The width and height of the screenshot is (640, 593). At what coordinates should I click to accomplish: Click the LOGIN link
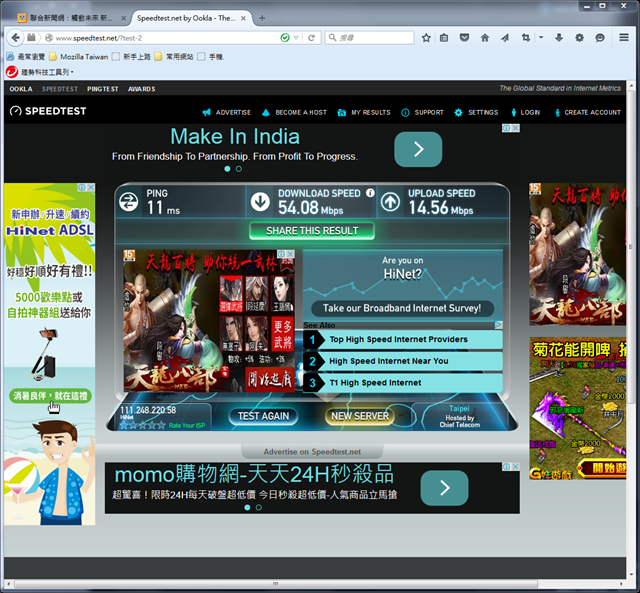(525, 112)
